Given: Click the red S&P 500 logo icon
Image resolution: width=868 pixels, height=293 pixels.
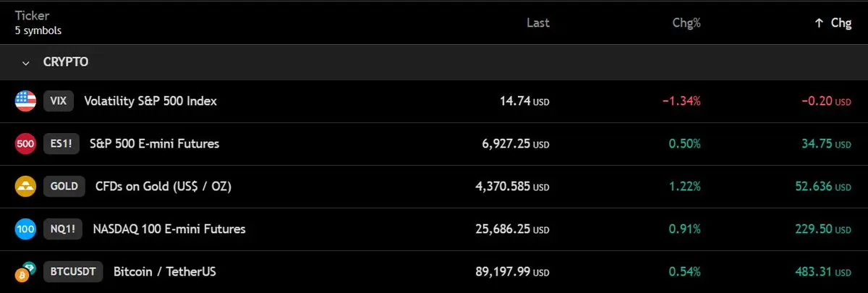Looking at the screenshot, I should coord(25,144).
